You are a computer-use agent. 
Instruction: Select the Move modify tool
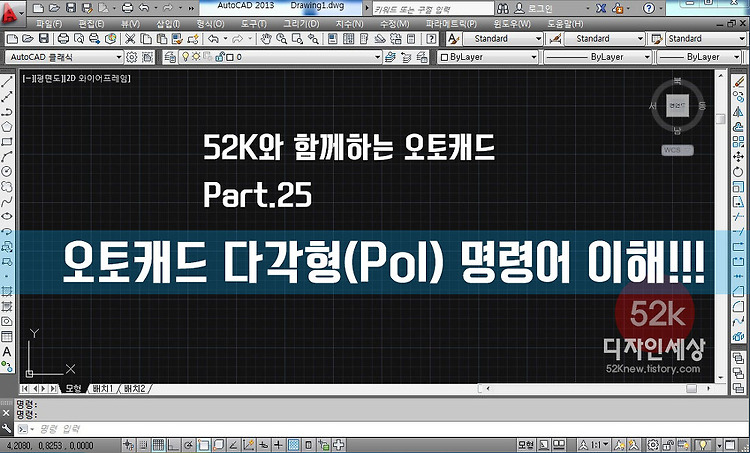click(739, 156)
